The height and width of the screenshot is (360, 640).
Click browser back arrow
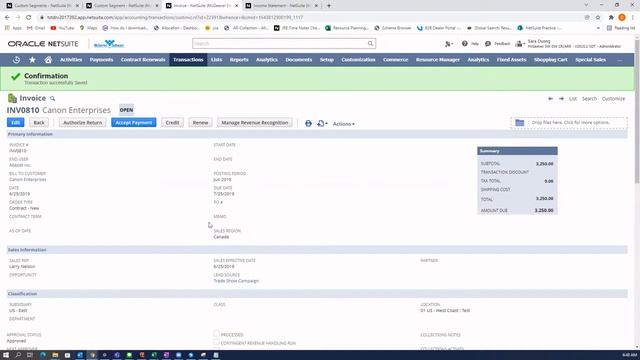[7, 18]
